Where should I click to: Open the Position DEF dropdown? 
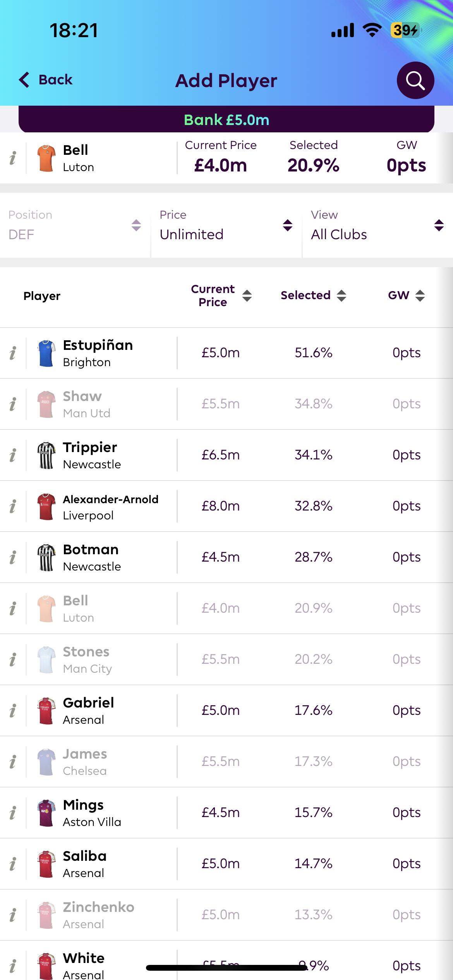coord(75,225)
